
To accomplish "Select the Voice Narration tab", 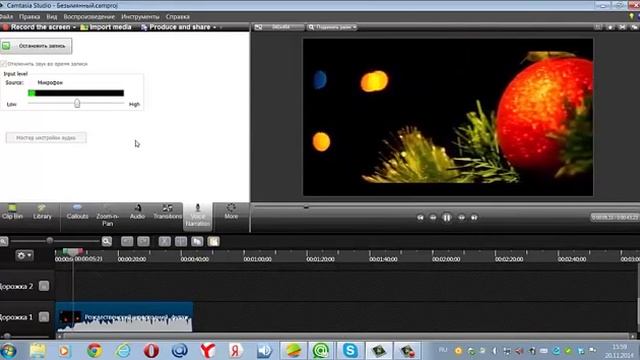I will point(198,216).
